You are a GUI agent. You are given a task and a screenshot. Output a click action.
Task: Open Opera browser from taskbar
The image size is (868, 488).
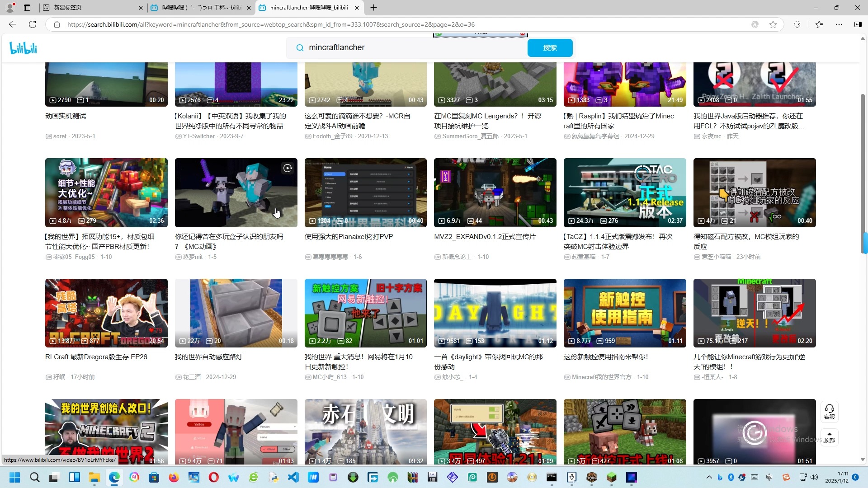pos(214,477)
